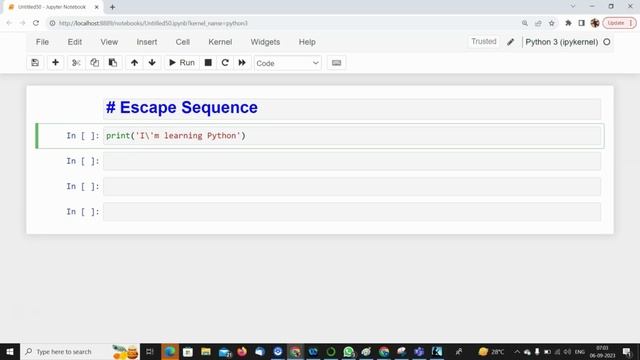Open the File menu
The height and width of the screenshot is (360, 640).
[42, 42]
